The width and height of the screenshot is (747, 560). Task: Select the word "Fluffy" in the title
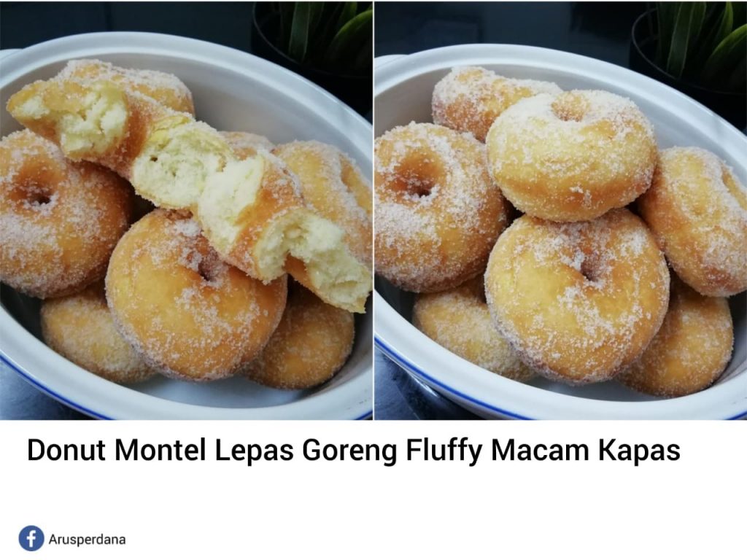(444, 451)
